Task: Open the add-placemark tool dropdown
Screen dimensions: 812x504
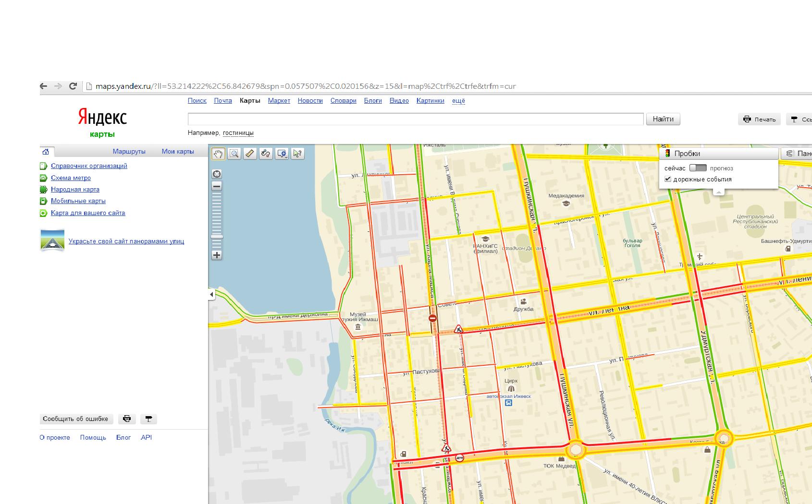Action: [x=282, y=154]
